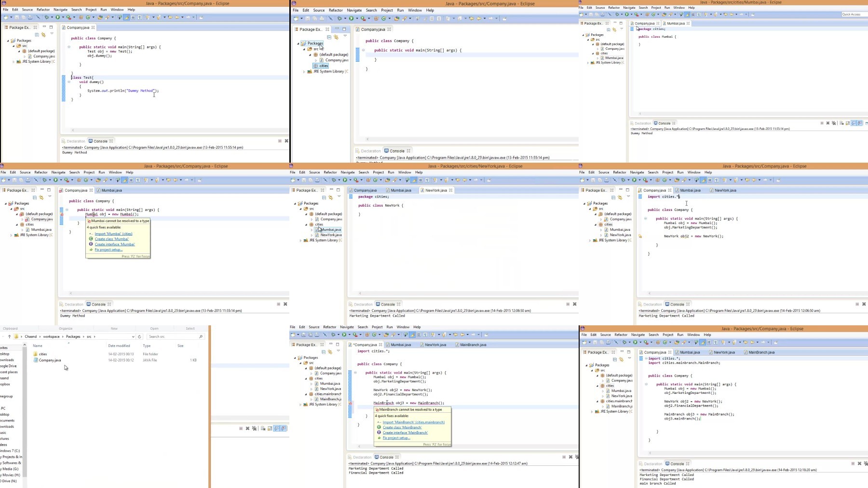
Task: Click warning marker beside NewYork obj2 line
Action: pyautogui.click(x=640, y=237)
